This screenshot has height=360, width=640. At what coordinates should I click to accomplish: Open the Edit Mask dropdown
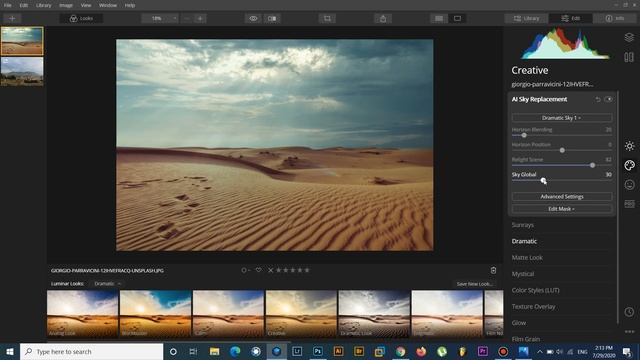tap(562, 209)
